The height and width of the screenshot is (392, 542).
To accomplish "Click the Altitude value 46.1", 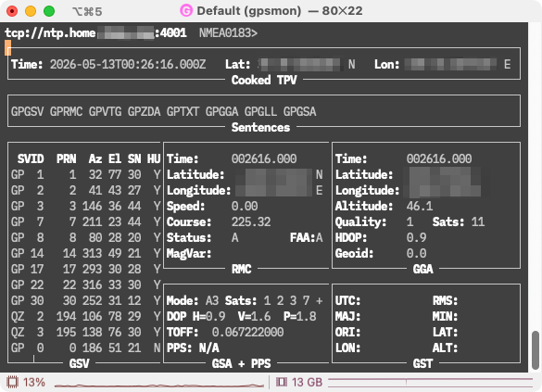I will pyautogui.click(x=420, y=206).
